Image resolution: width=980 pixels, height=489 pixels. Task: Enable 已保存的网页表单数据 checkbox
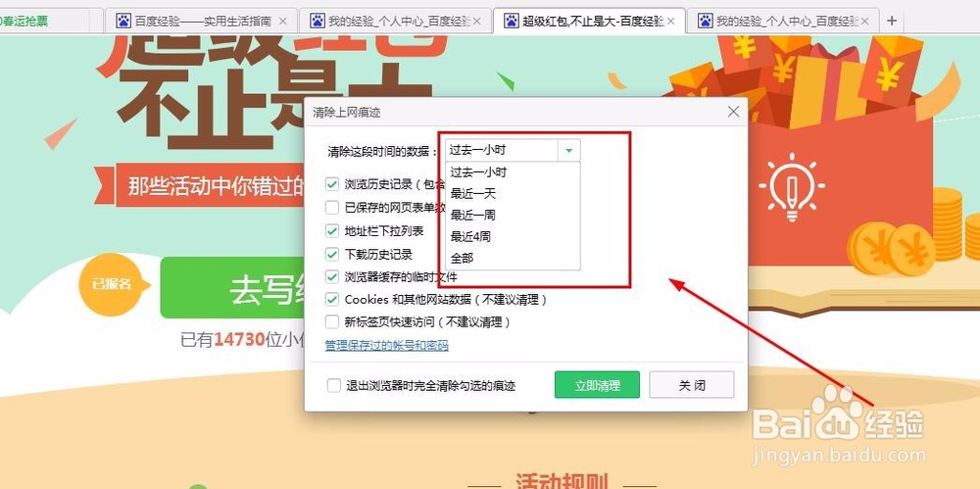[332, 208]
